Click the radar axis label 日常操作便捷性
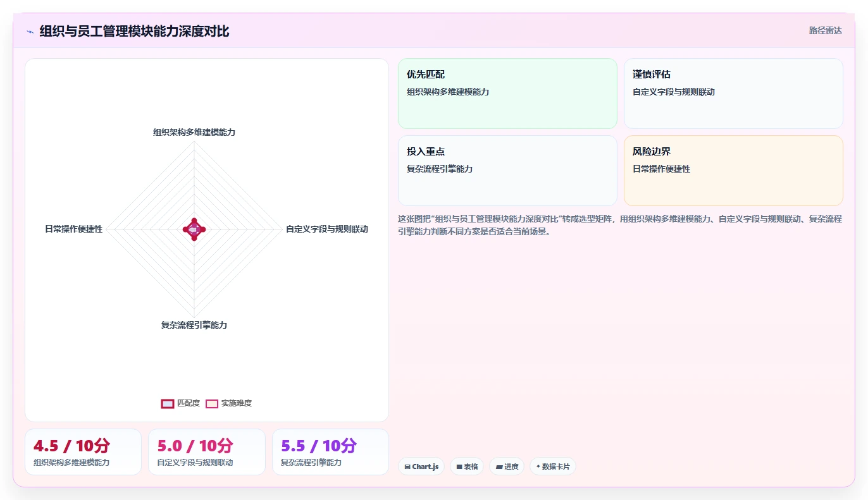The image size is (868, 500). [73, 229]
